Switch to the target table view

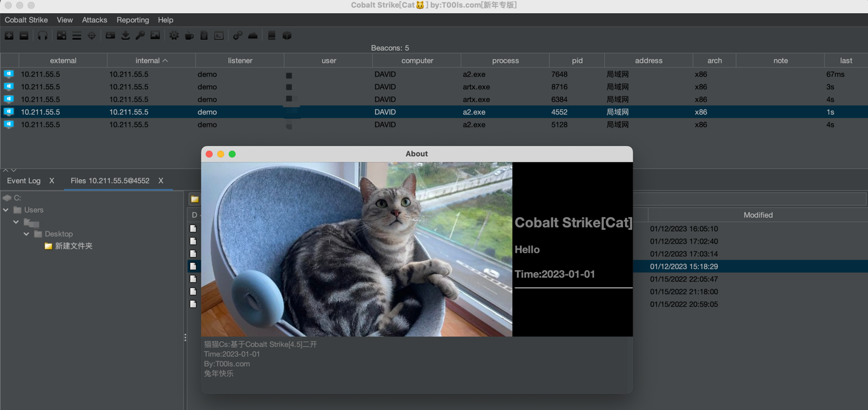(76, 36)
